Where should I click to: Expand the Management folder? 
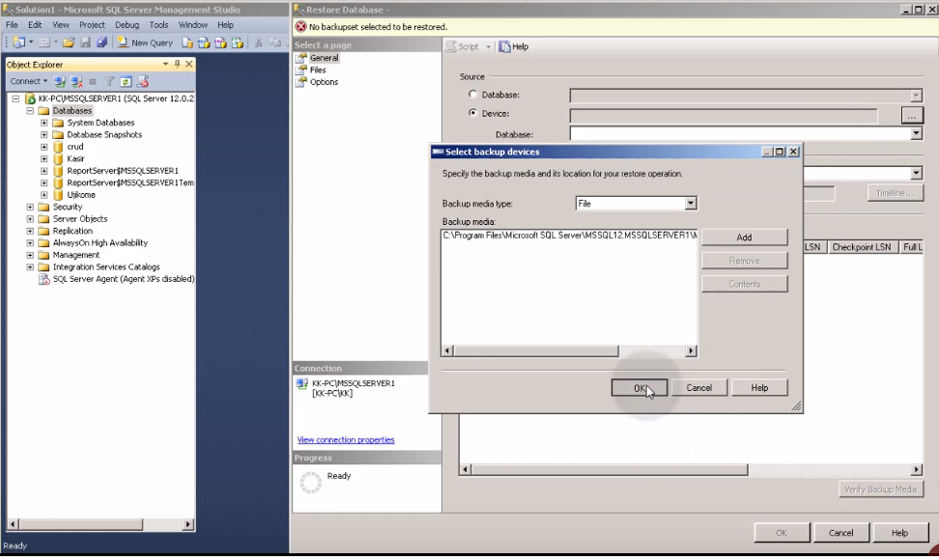pyautogui.click(x=30, y=255)
